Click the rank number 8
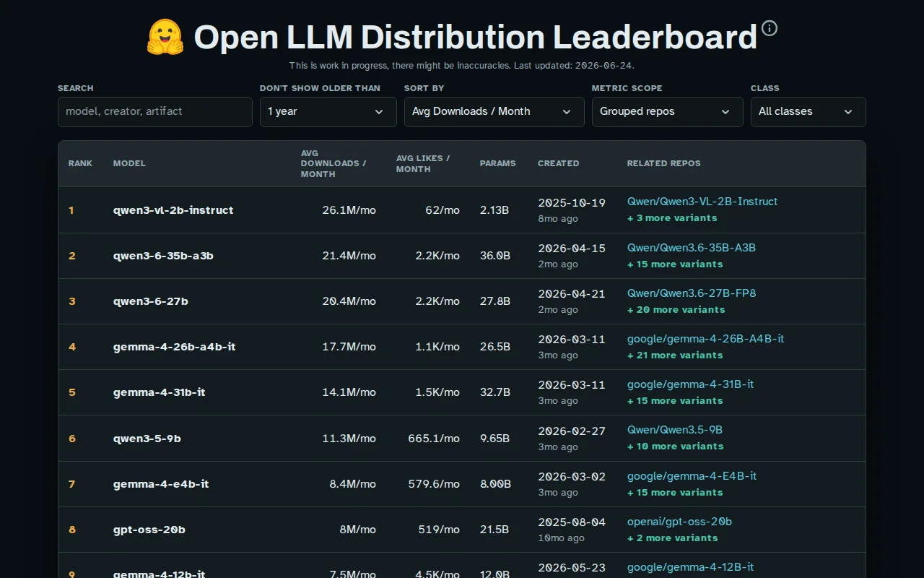This screenshot has width=924, height=578. 71,530
